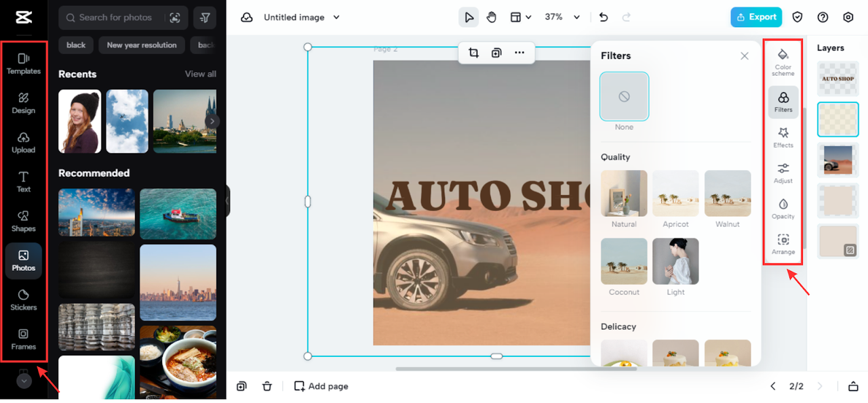Select the 'black' search tag

[x=76, y=45]
